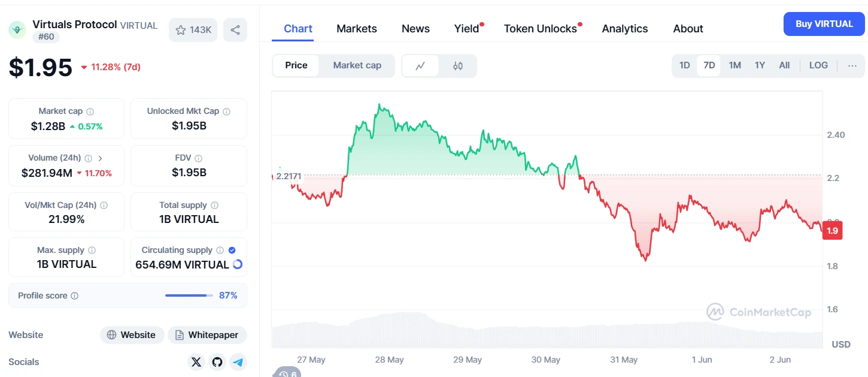Open the chart's more options (…) menu

pos(852,66)
